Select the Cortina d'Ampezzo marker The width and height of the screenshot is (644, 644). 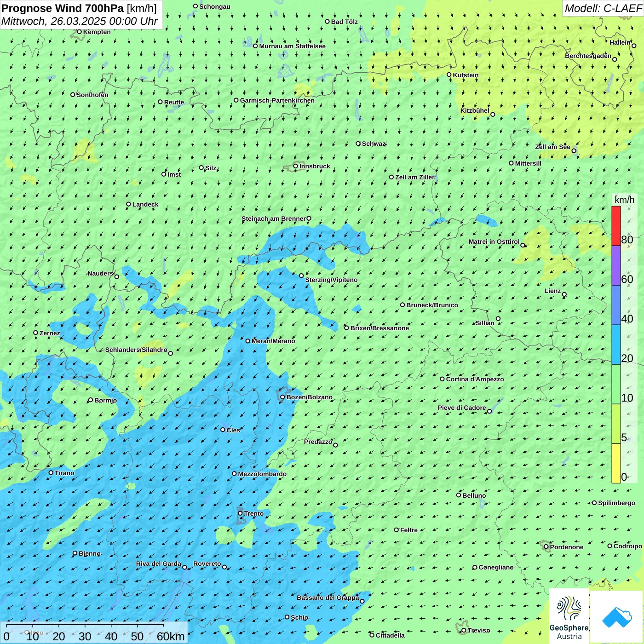(x=442, y=379)
